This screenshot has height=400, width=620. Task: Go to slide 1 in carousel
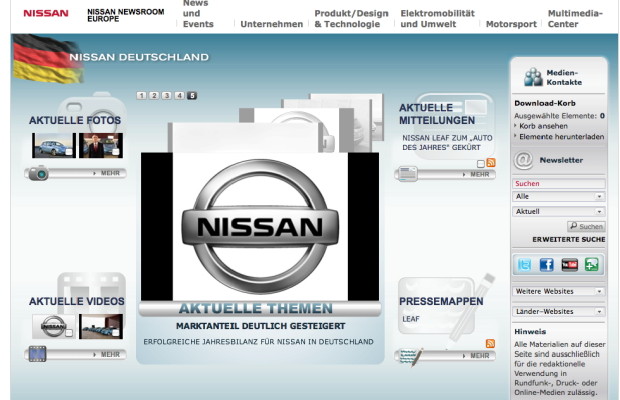pyautogui.click(x=142, y=95)
